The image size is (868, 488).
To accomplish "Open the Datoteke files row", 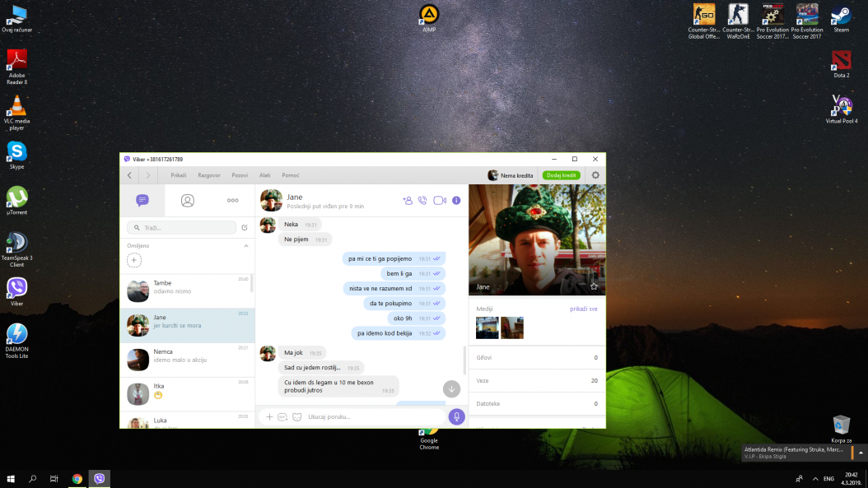I will pos(537,403).
